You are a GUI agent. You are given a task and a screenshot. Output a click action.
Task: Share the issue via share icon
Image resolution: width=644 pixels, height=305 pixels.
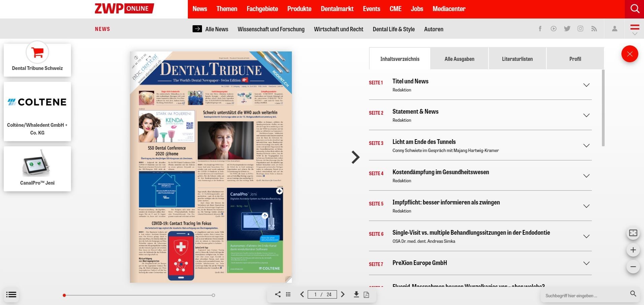278,295
